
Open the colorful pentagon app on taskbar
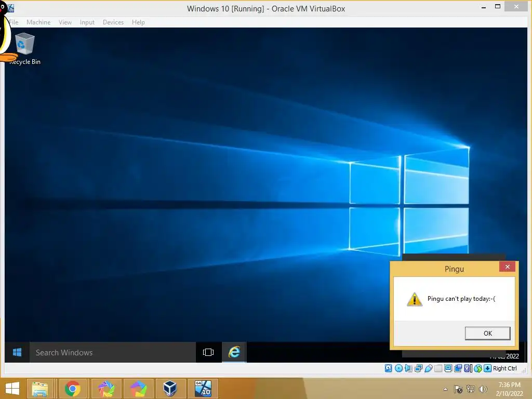pos(138,389)
